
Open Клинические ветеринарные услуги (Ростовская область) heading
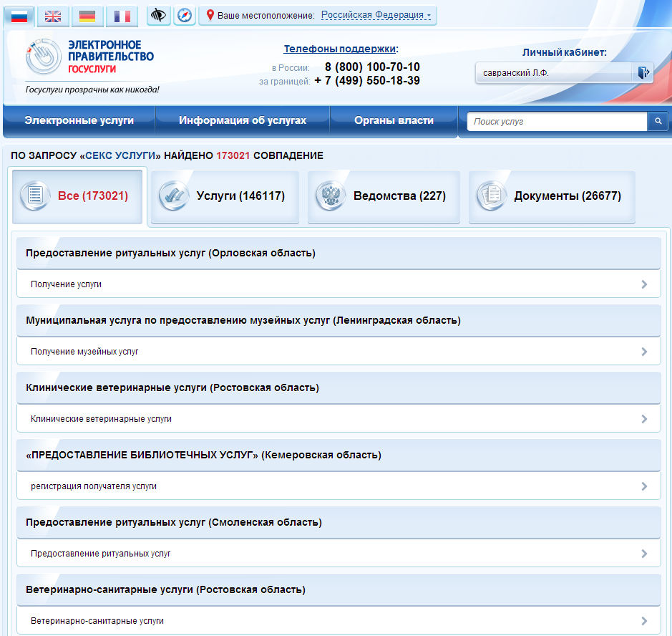pos(172,387)
